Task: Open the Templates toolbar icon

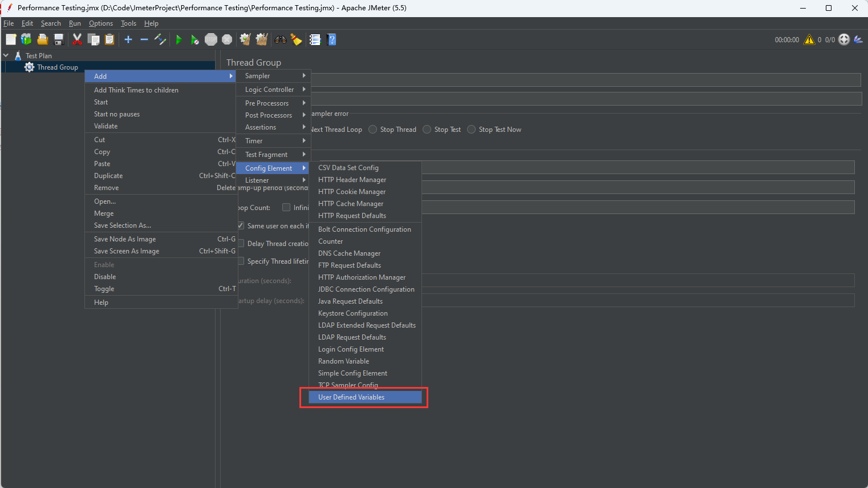Action: (26, 39)
